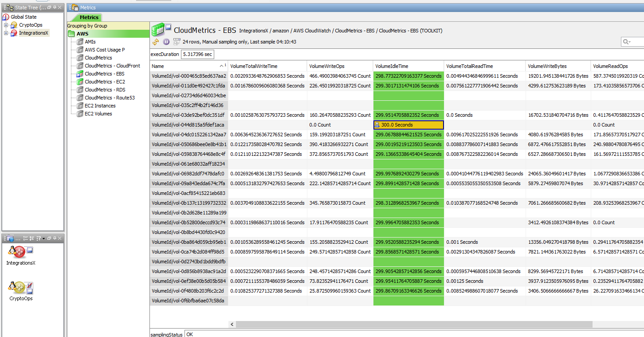Screen dimensions: 644x337
Task: Expand the CryptoOps tree node
Action: 6,25
